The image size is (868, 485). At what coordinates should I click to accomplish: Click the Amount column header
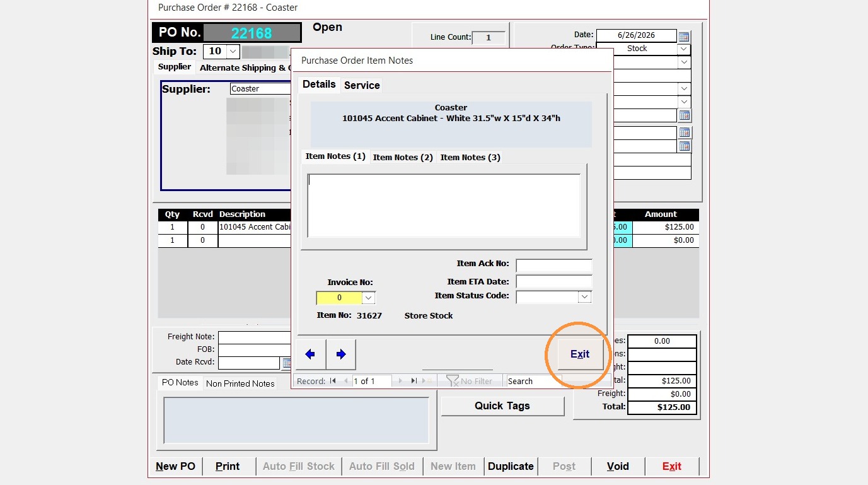[x=661, y=214]
